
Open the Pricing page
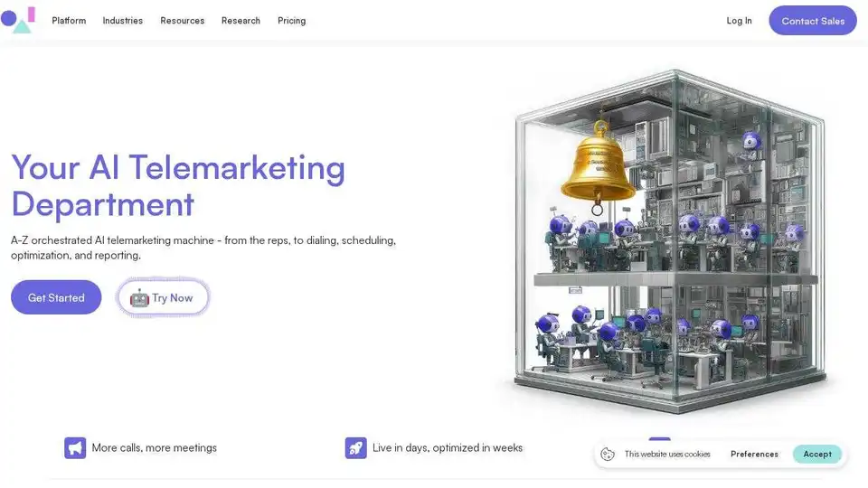pyautogui.click(x=291, y=21)
